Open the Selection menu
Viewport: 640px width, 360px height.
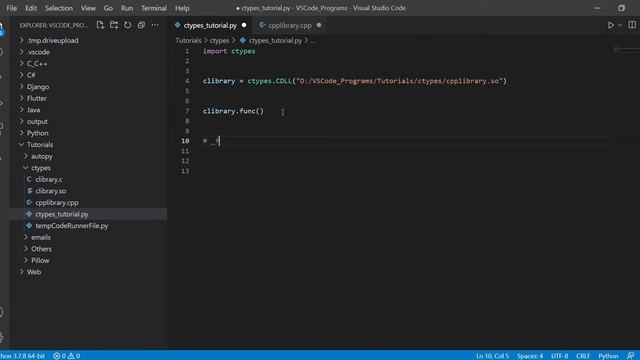[58, 8]
